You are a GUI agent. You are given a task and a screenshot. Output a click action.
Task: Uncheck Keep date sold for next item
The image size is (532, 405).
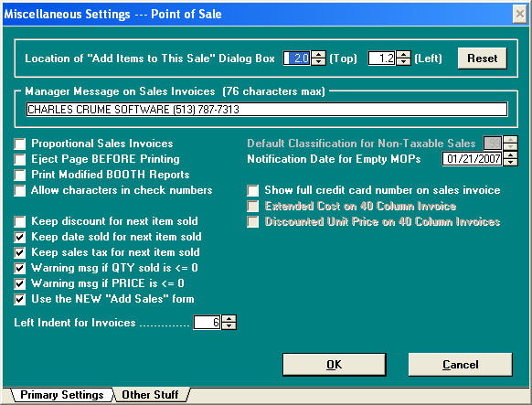pos(20,237)
